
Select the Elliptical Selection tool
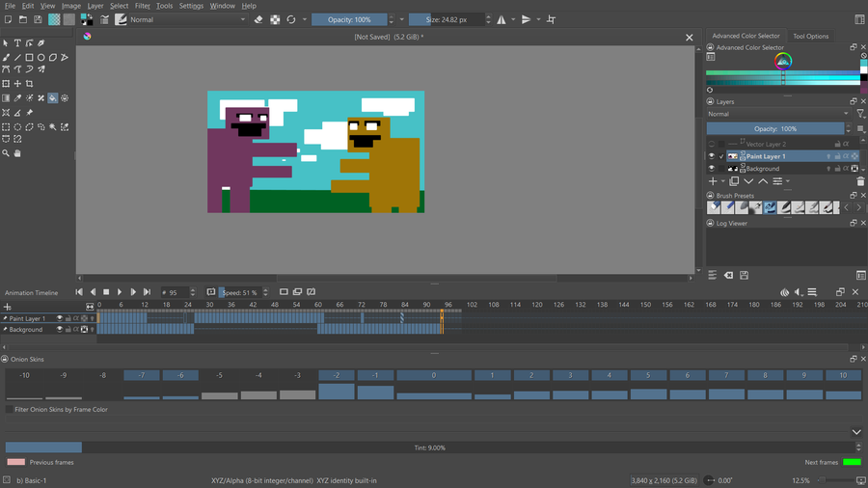pyautogui.click(x=17, y=126)
